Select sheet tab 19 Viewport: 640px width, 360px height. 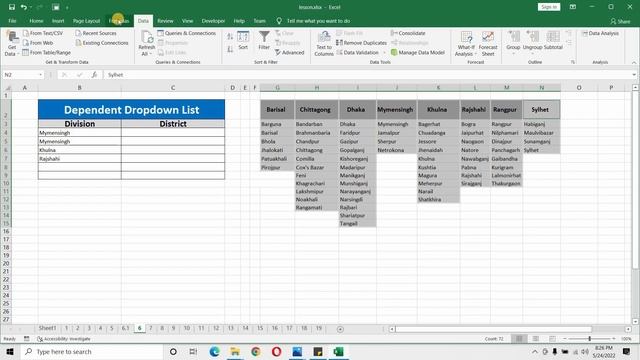(319, 328)
